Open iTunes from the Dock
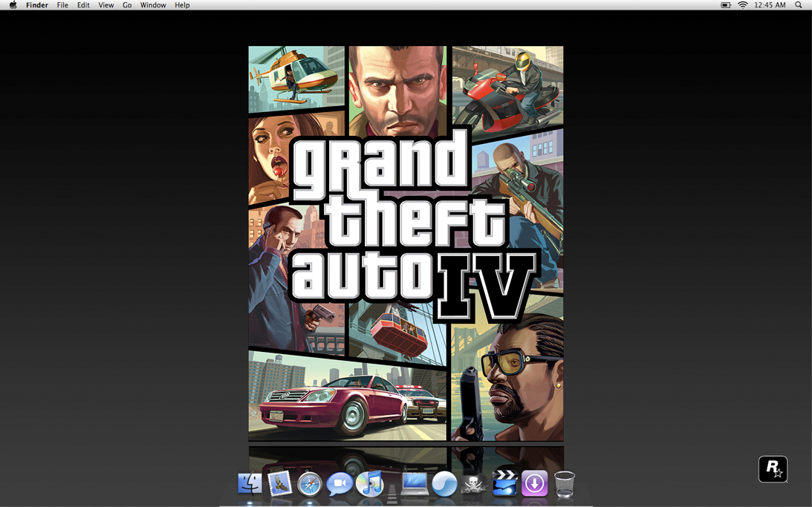The image size is (812, 507). pyautogui.click(x=370, y=484)
